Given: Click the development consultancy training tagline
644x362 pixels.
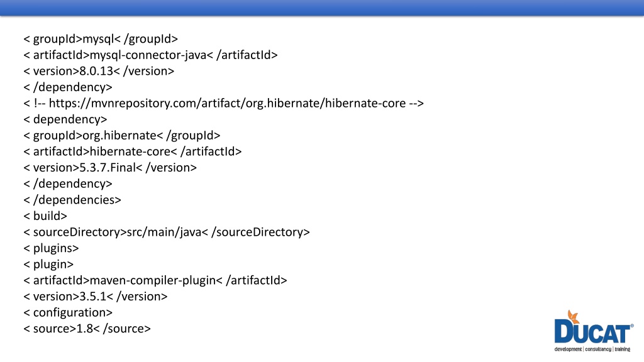Looking at the screenshot, I should 592,349.
